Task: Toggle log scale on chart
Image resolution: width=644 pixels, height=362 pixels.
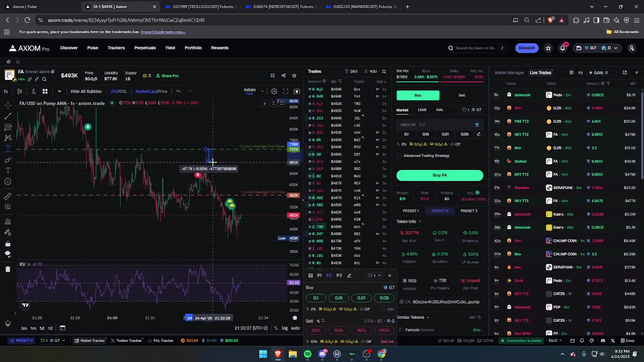Action: tap(285, 328)
